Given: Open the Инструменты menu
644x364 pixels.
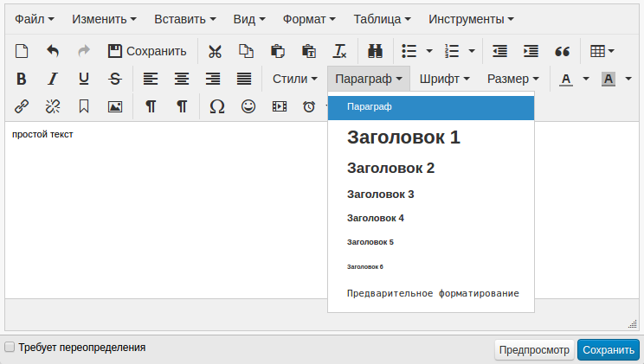Looking at the screenshot, I should [x=471, y=19].
